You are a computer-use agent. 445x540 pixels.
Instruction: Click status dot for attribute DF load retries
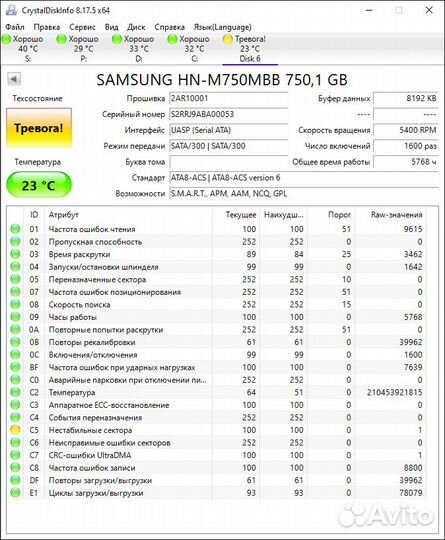tap(15, 480)
